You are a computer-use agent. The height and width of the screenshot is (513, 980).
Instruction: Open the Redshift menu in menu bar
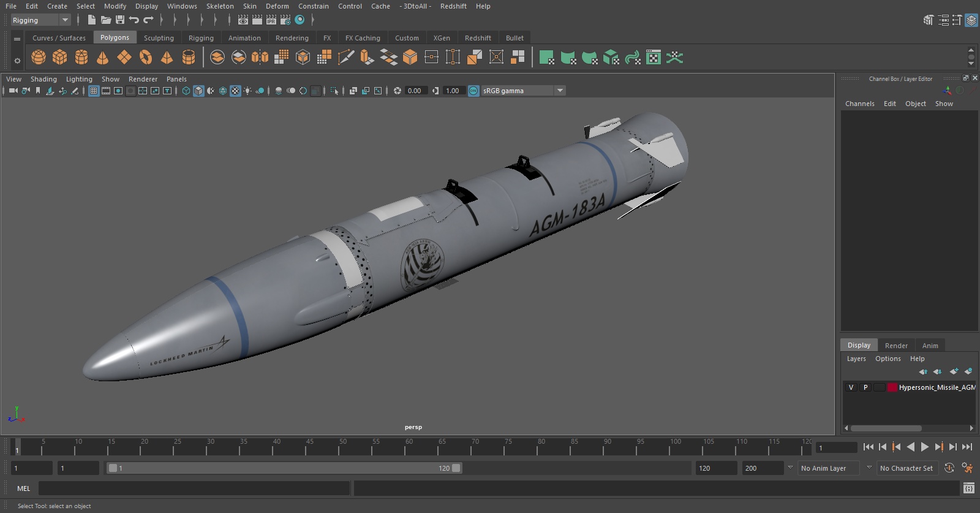(x=453, y=6)
